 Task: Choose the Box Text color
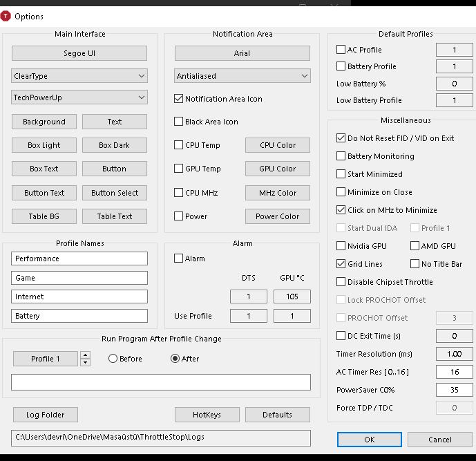(44, 169)
